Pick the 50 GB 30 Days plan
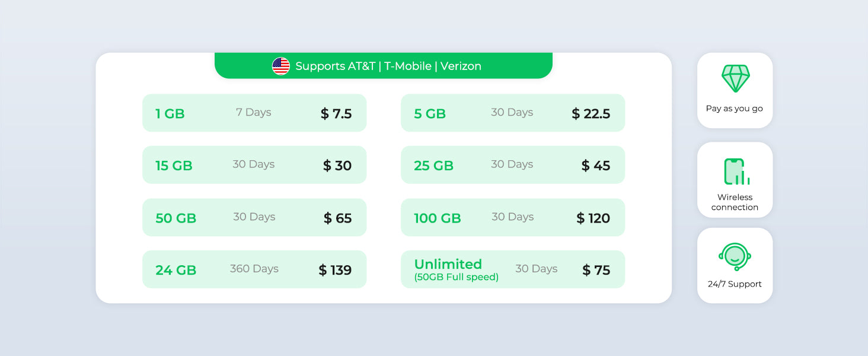This screenshot has height=356, width=868. click(x=254, y=217)
